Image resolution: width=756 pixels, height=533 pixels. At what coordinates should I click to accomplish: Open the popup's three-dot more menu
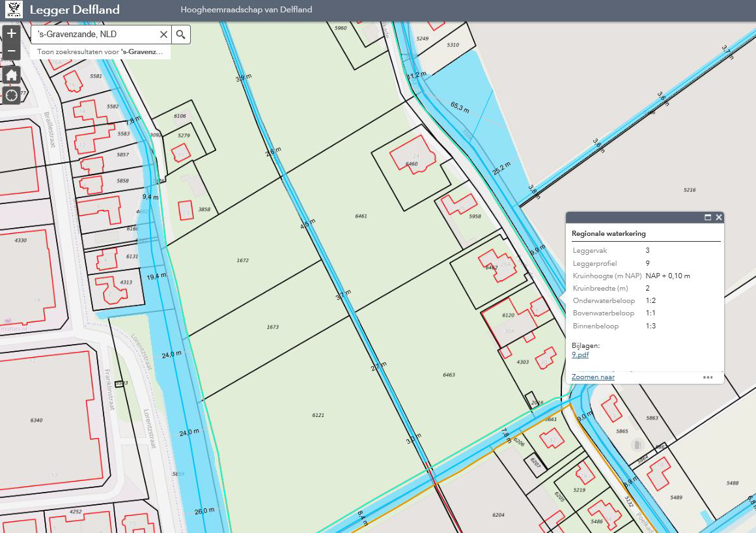[708, 377]
